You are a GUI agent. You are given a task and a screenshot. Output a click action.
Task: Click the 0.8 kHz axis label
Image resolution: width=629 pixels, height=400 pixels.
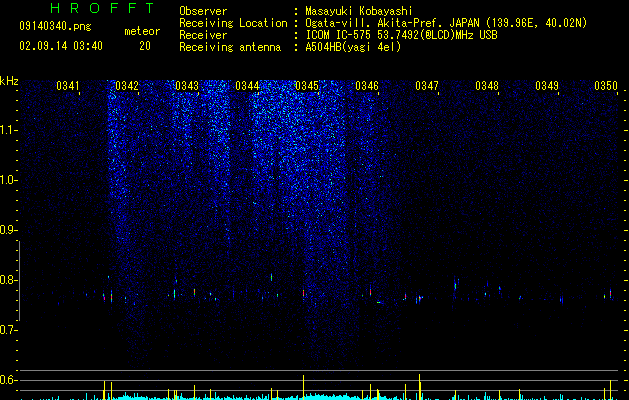coord(8,280)
